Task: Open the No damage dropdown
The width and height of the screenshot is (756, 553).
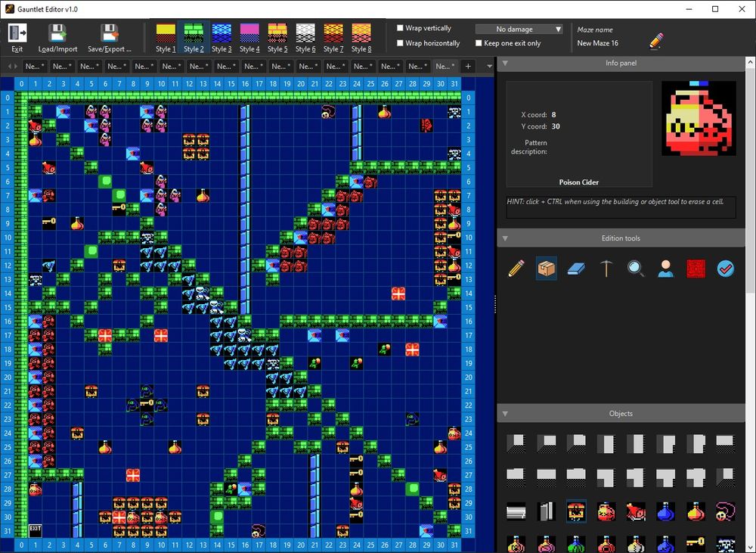Action: (519, 29)
